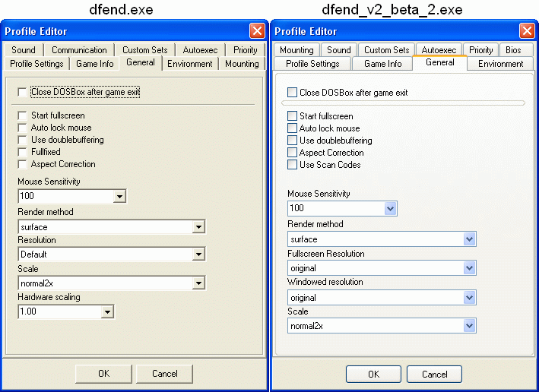
Task: Open the Resolution 'Default' dropdown
Action: [198, 254]
